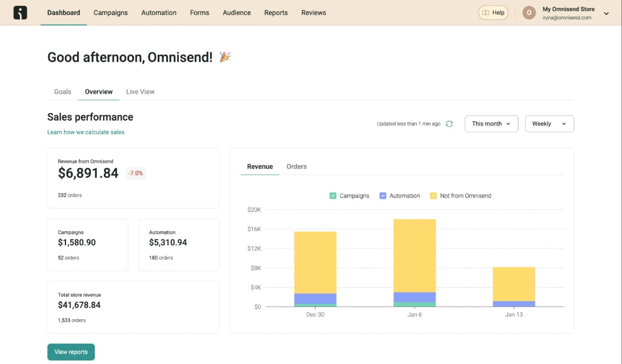
Task: Click the Campaigns $1,580.90 card
Action: 88,245
